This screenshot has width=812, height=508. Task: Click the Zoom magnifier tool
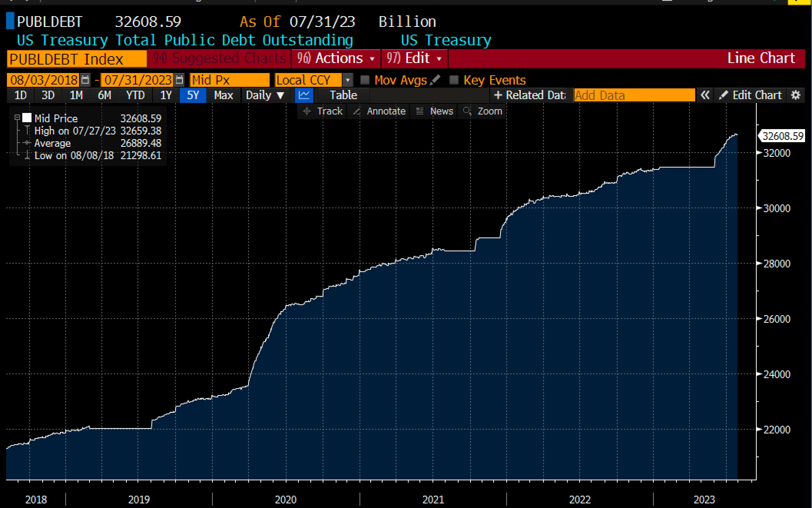483,111
